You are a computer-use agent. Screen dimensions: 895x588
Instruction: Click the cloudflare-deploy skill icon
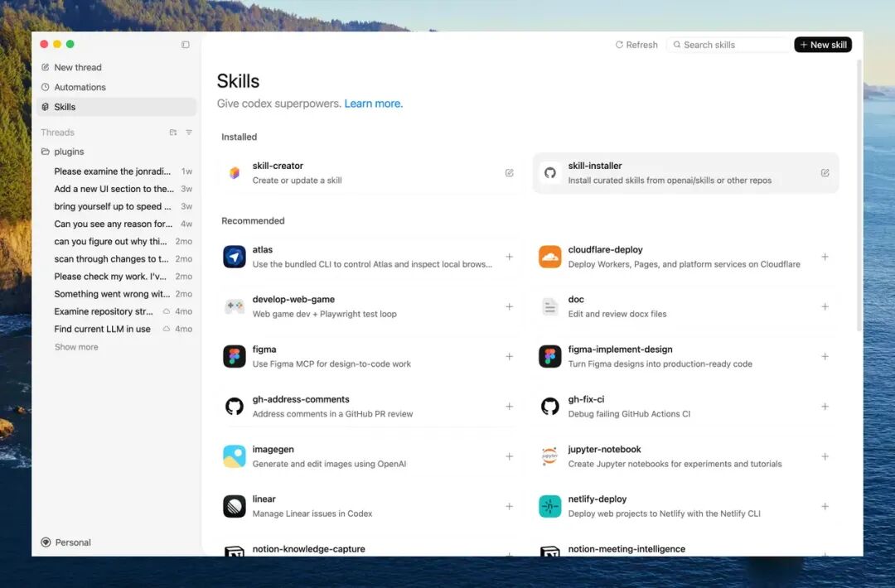point(549,257)
